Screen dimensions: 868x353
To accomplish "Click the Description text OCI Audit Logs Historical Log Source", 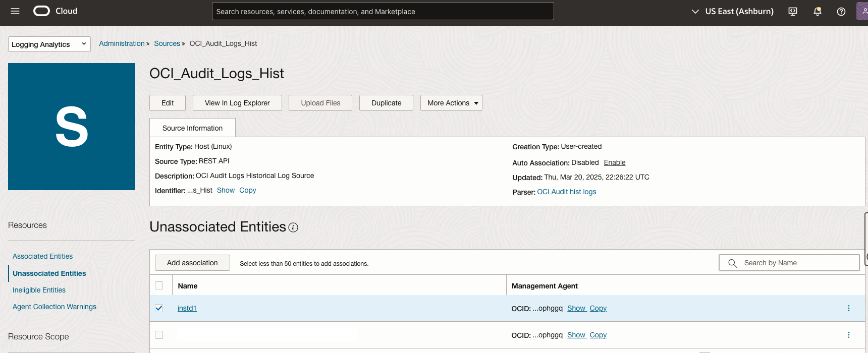I will [255, 175].
